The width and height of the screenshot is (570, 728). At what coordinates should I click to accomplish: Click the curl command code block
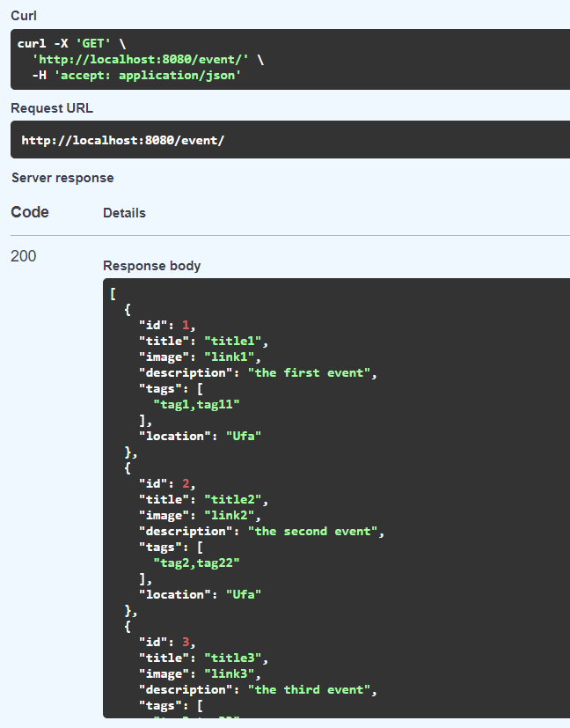click(x=290, y=60)
